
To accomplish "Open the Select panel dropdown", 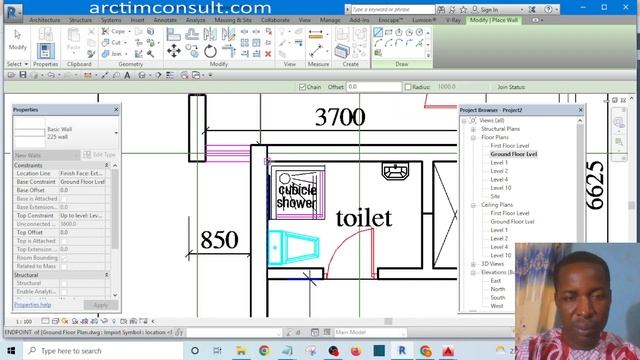I will tap(17, 64).
